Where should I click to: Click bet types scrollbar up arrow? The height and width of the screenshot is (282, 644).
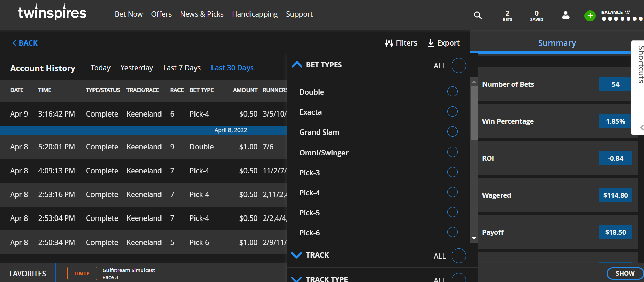click(474, 82)
